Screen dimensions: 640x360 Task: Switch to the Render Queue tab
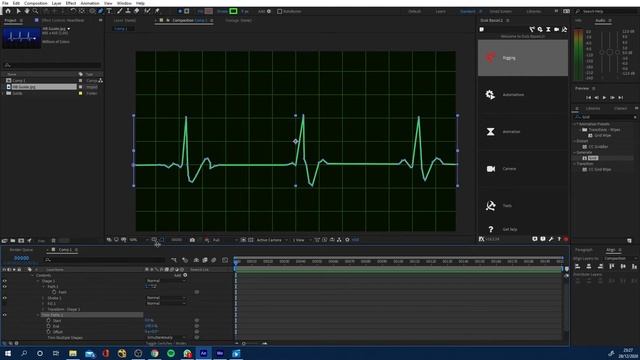coord(22,250)
